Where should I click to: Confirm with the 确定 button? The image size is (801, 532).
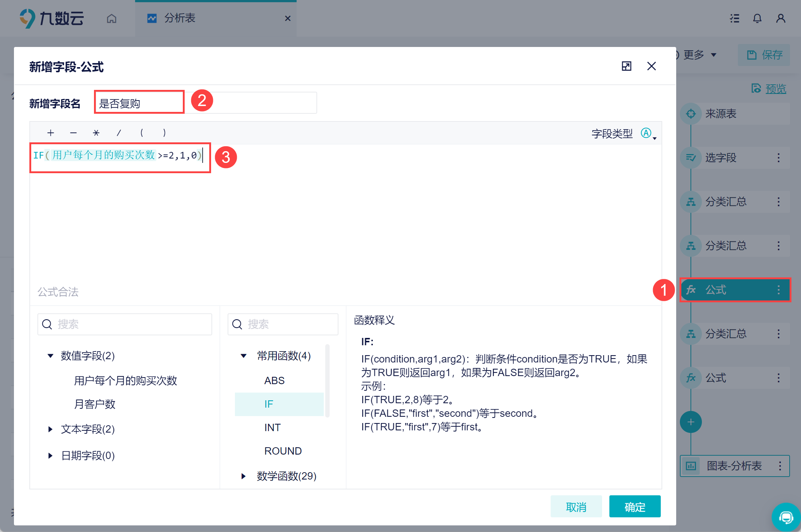coord(635,507)
